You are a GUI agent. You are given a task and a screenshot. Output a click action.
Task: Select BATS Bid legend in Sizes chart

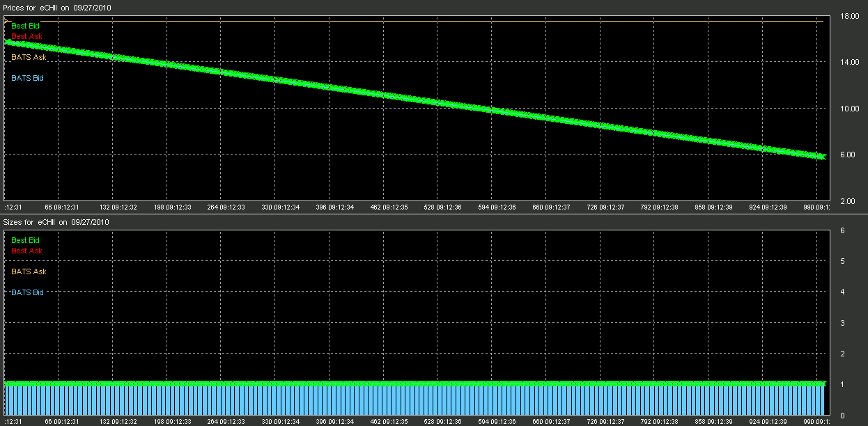[27, 292]
